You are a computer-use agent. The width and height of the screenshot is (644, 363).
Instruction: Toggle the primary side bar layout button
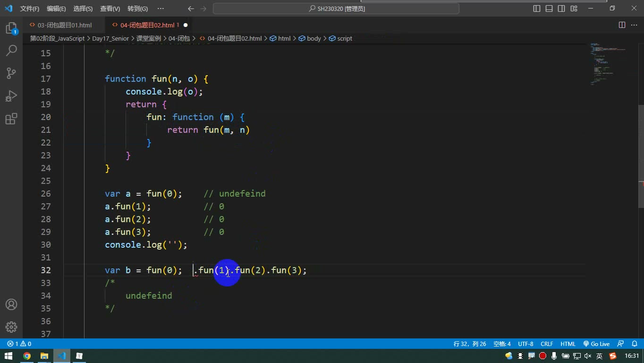537,9
